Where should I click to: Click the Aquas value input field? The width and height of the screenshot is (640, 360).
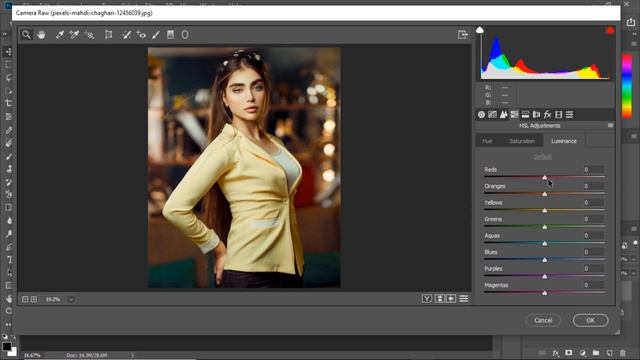[x=592, y=236]
